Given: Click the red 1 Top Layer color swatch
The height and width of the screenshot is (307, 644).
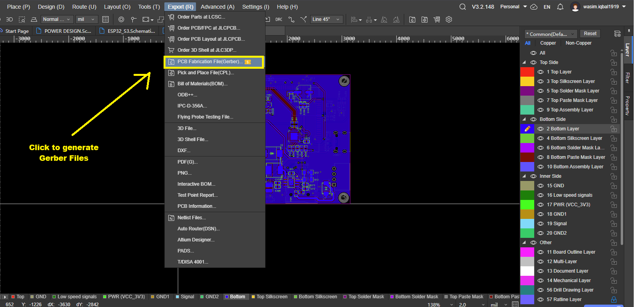Looking at the screenshot, I should [x=527, y=72].
